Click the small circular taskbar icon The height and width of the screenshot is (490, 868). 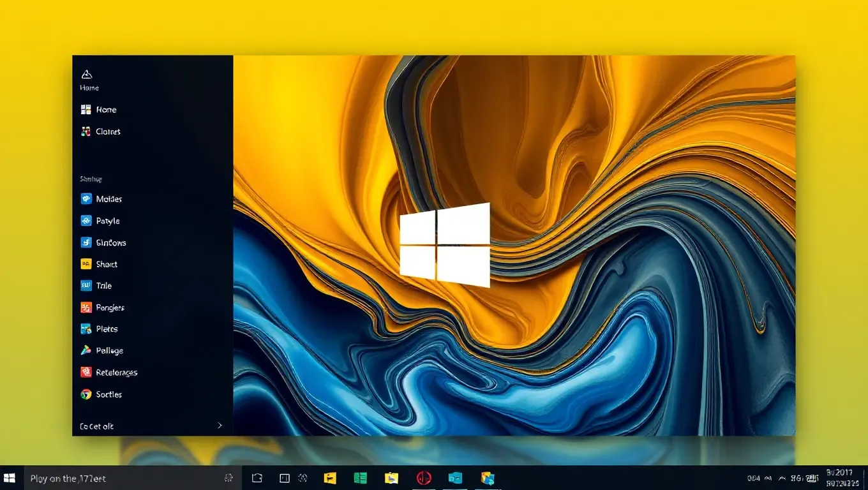[x=303, y=478]
